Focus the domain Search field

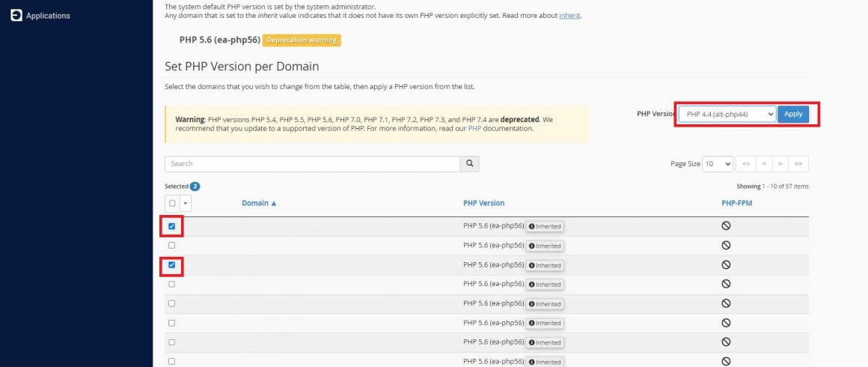312,164
